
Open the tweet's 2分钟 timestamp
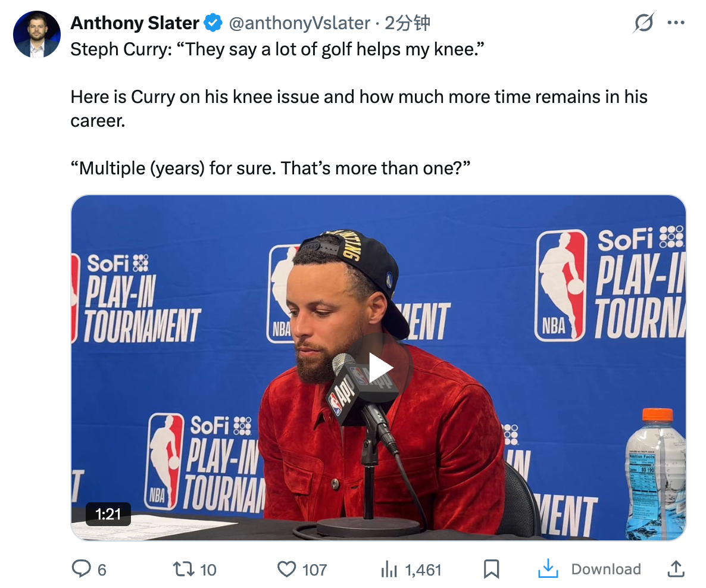pos(407,23)
